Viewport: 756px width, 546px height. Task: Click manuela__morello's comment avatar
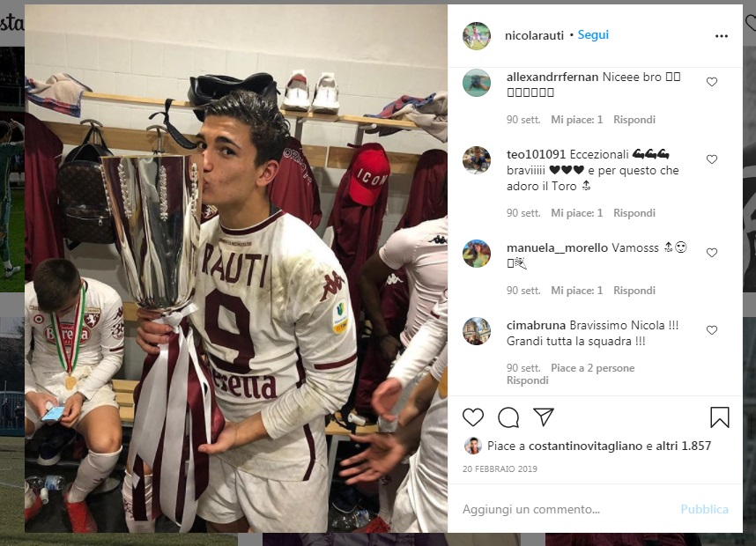477,254
